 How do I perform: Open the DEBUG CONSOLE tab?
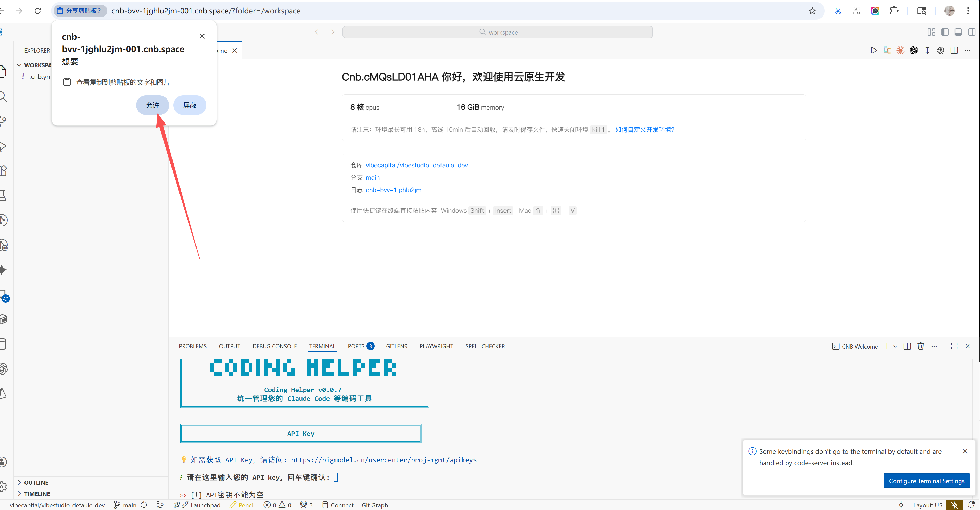(x=274, y=346)
